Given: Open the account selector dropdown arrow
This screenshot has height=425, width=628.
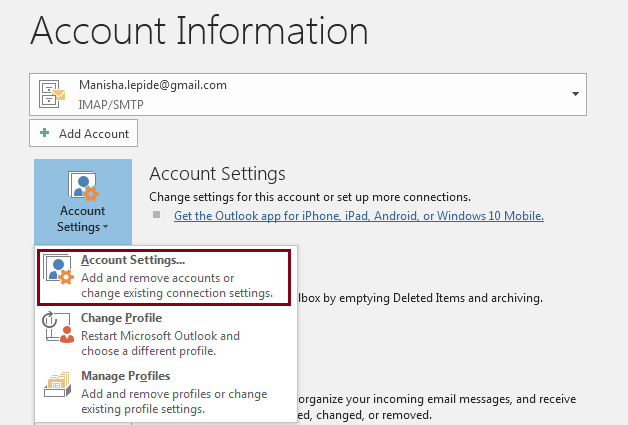Looking at the screenshot, I should 575,94.
